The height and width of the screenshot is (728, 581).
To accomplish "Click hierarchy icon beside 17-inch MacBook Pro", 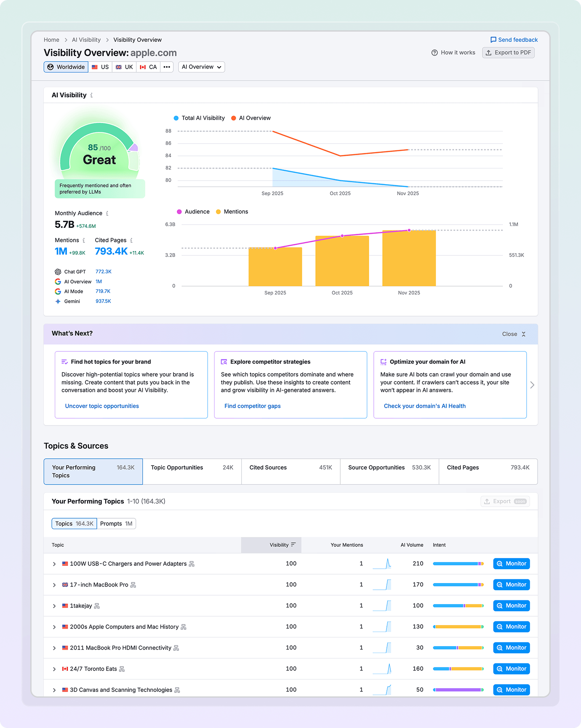I will pyautogui.click(x=133, y=585).
